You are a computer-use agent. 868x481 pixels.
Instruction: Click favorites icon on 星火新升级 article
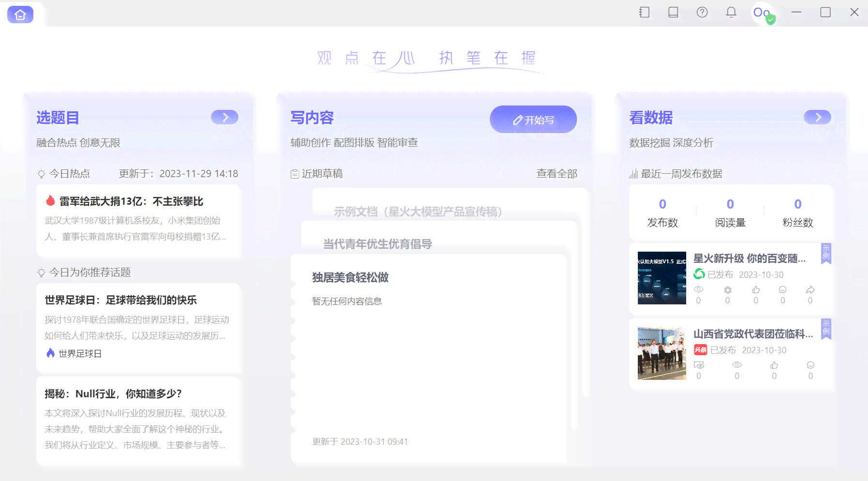click(728, 290)
